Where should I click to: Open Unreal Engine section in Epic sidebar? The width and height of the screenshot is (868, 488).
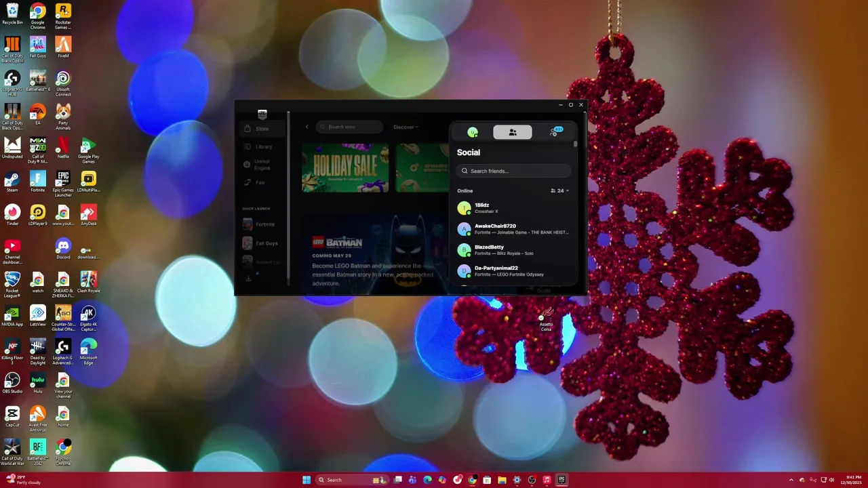click(x=262, y=164)
